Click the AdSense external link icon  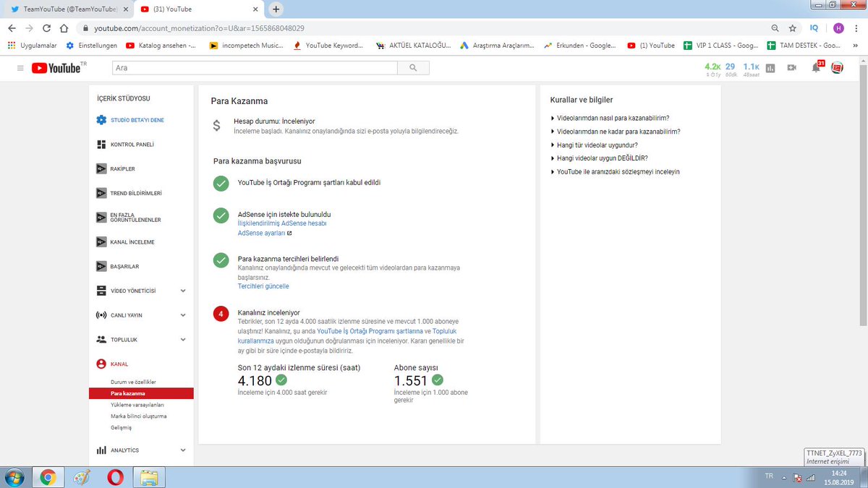(289, 234)
